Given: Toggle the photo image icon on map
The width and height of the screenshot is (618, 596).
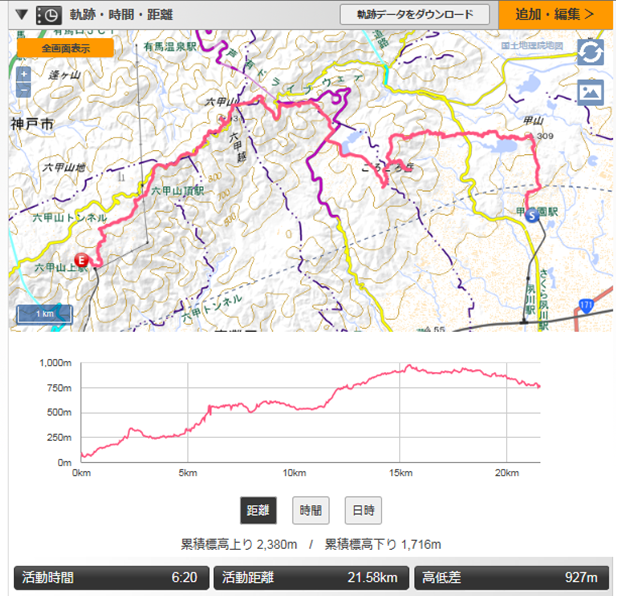Looking at the screenshot, I should pos(590,91).
